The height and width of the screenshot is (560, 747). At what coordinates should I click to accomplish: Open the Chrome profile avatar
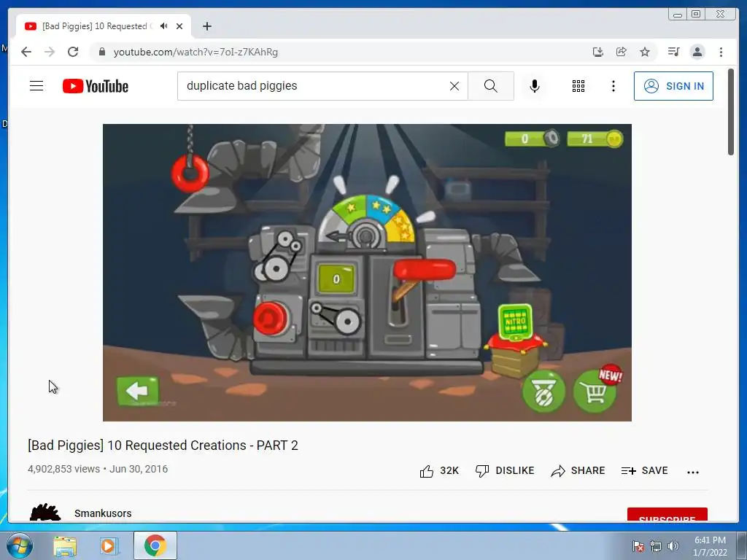click(697, 52)
